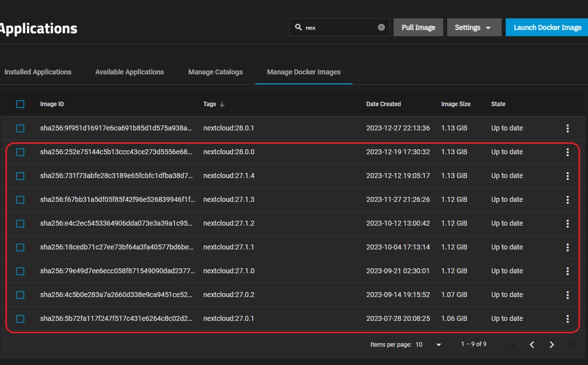Open actions menu for nextcloud:27.1.4
Screen dimensions: 588x365
(x=567, y=176)
